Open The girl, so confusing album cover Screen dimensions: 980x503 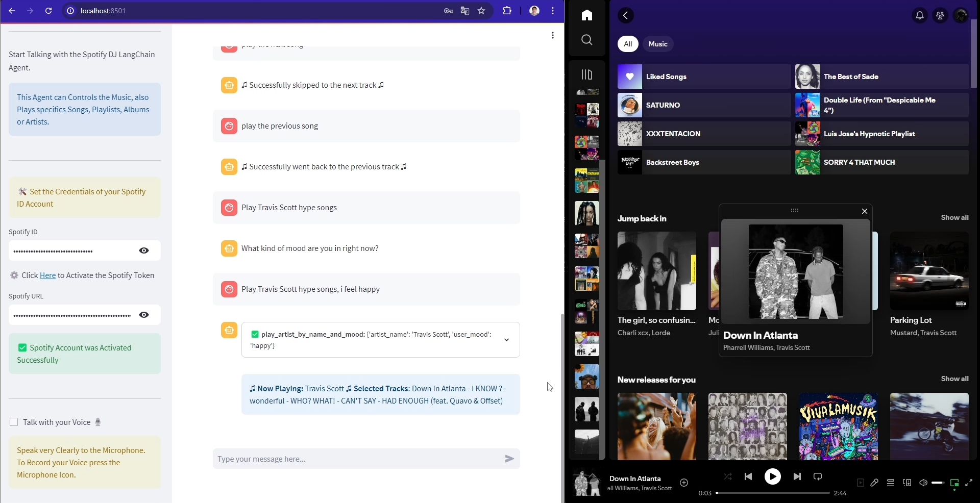click(657, 271)
